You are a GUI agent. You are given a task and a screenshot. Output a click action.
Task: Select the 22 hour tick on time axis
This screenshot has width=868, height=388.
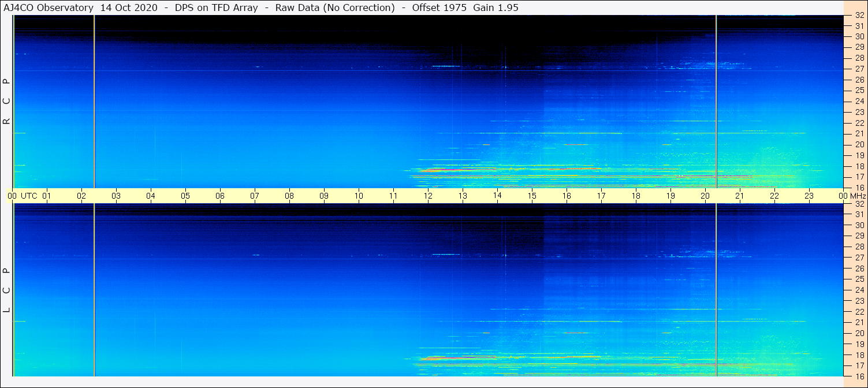click(x=774, y=196)
